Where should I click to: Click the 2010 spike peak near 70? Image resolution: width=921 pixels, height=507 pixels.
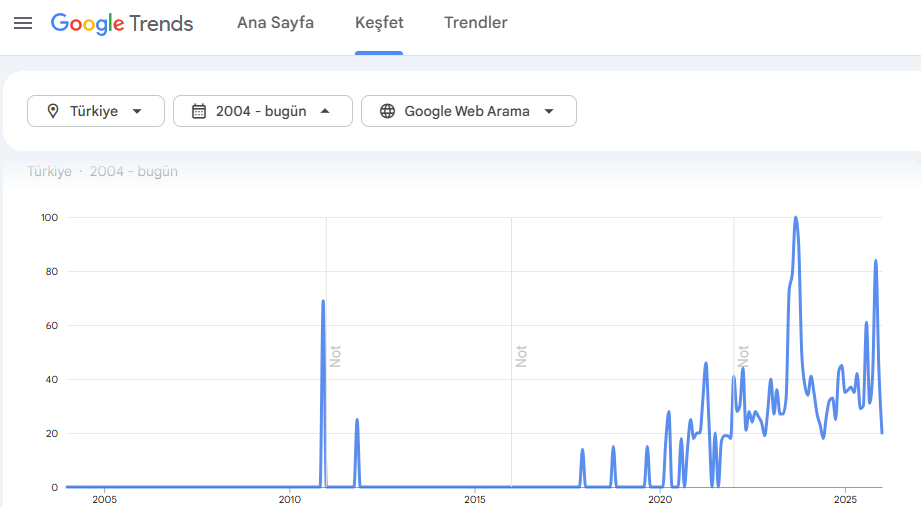click(323, 301)
